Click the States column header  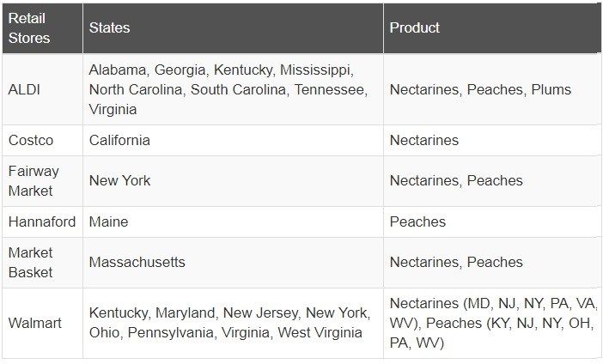(109, 28)
